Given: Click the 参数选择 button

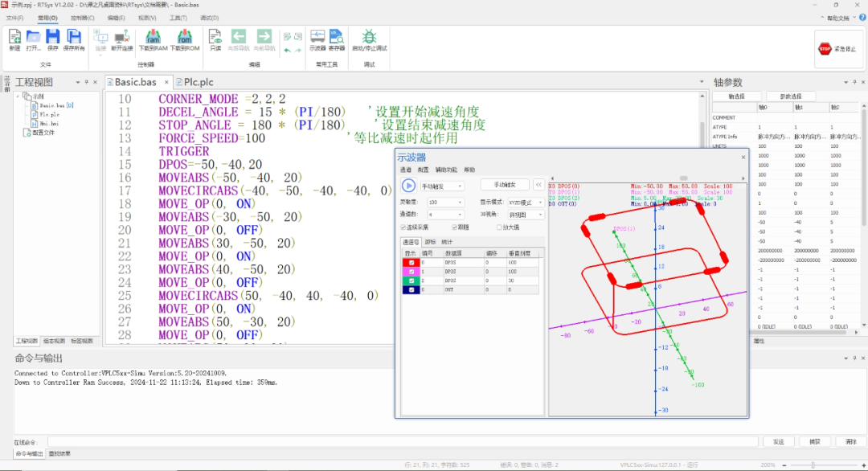Looking at the screenshot, I should pos(791,96).
